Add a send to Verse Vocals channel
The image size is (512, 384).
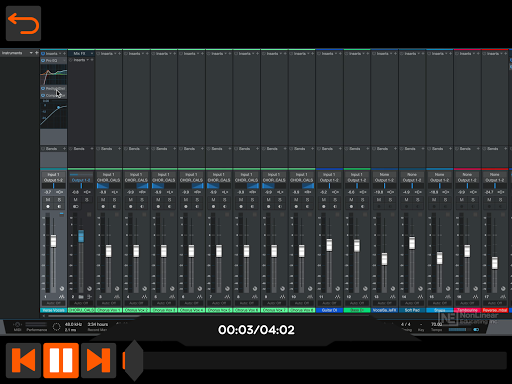pos(65,149)
